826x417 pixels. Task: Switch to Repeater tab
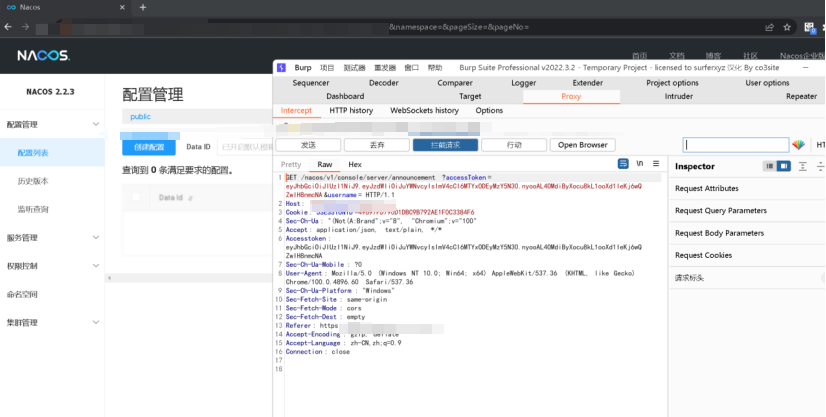click(802, 96)
